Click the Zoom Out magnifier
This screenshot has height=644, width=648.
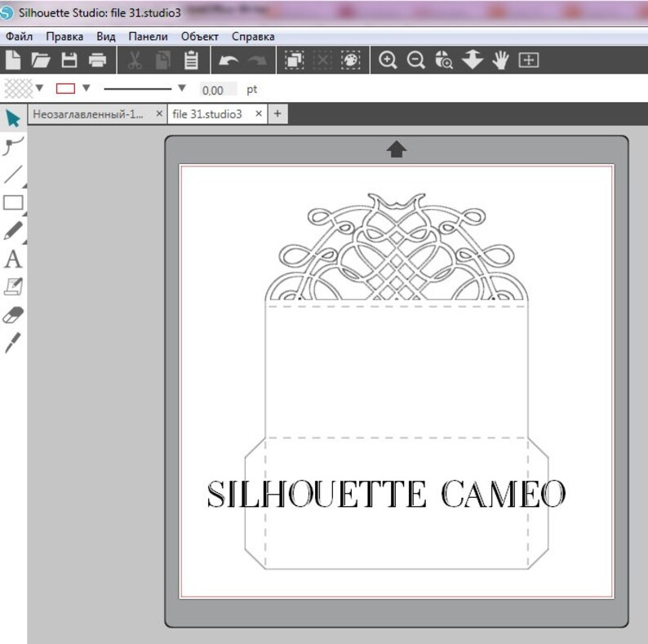415,60
